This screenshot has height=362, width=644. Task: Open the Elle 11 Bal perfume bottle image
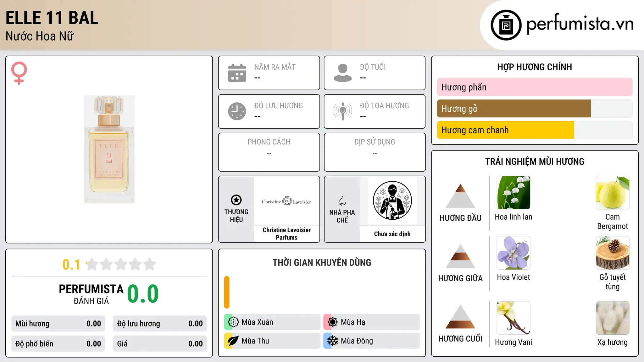click(x=109, y=150)
